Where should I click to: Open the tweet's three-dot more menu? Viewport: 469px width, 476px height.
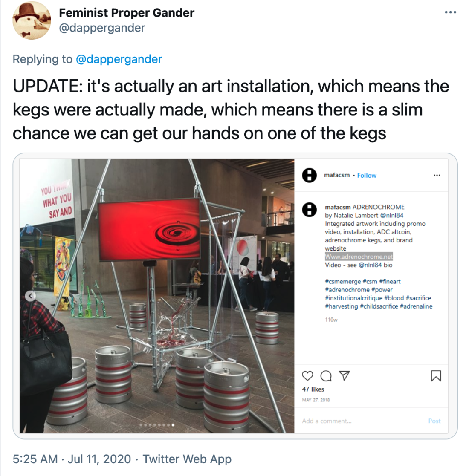coord(450,12)
